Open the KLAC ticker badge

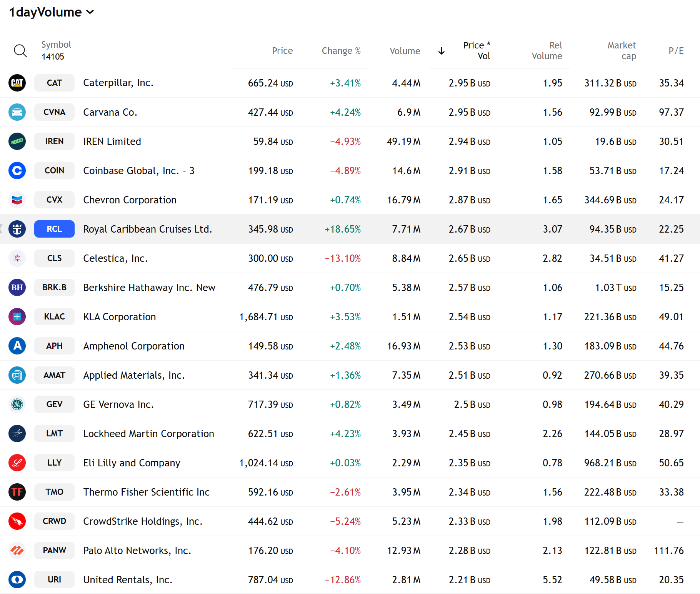click(54, 316)
